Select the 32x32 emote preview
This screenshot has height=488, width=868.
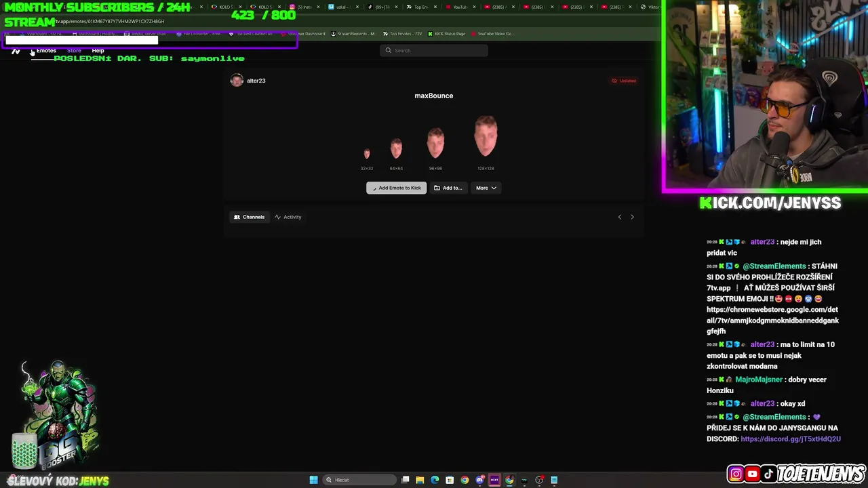[367, 154]
